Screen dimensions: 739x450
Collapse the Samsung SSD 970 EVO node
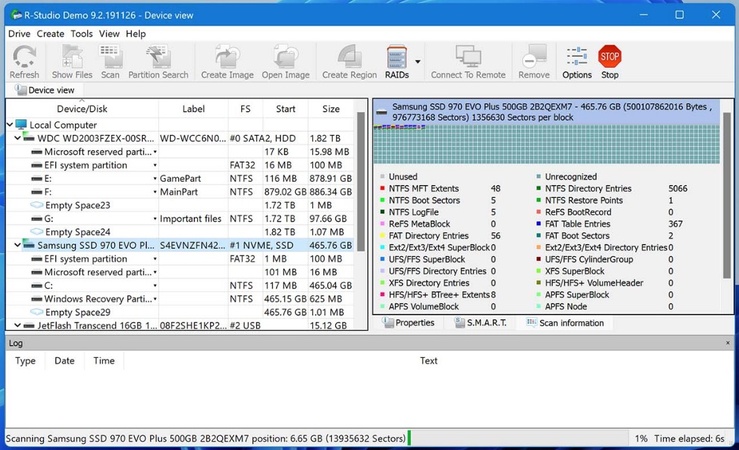17,245
